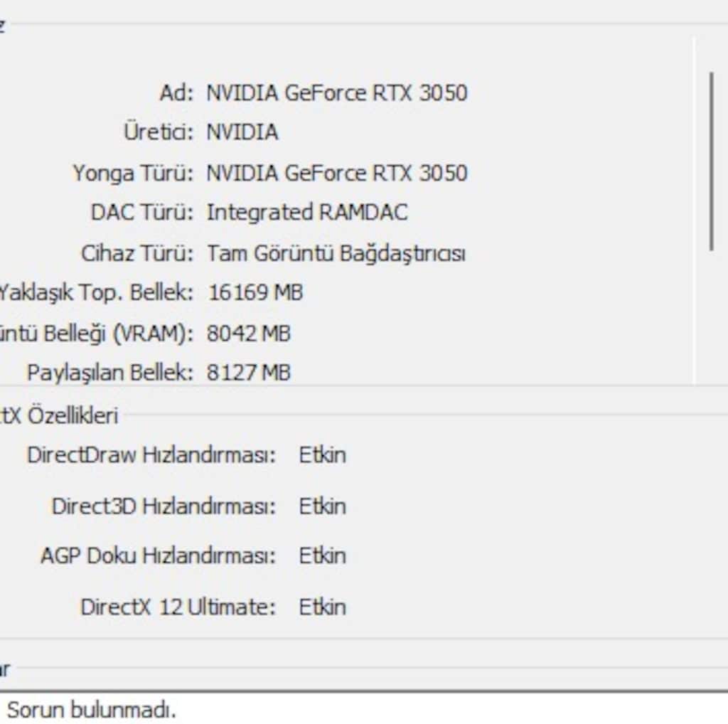The width and height of the screenshot is (728, 724).
Task: Click the "Ad:" label
Action: click(x=176, y=93)
